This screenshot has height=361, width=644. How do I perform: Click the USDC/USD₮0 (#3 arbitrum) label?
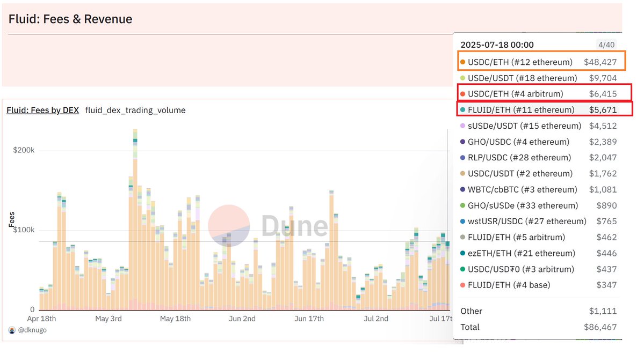(521, 269)
